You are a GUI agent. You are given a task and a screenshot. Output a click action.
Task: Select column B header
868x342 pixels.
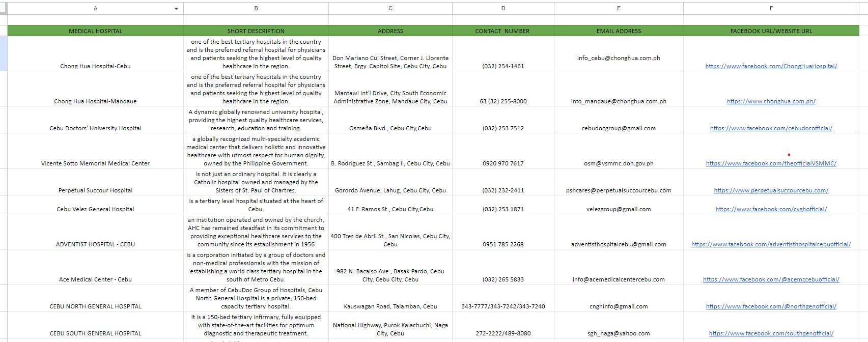[x=256, y=8]
